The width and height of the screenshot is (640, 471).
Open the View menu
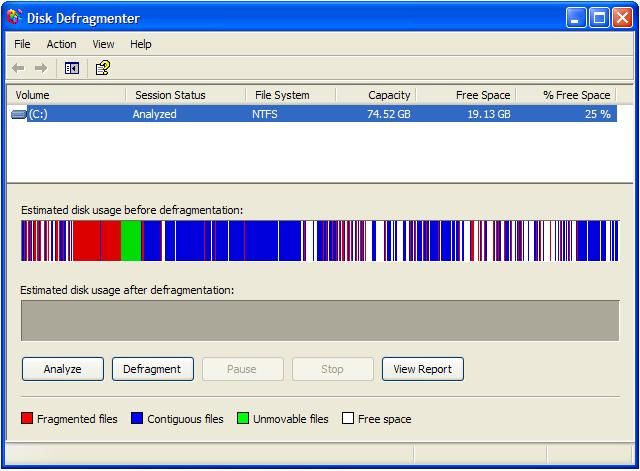[103, 44]
